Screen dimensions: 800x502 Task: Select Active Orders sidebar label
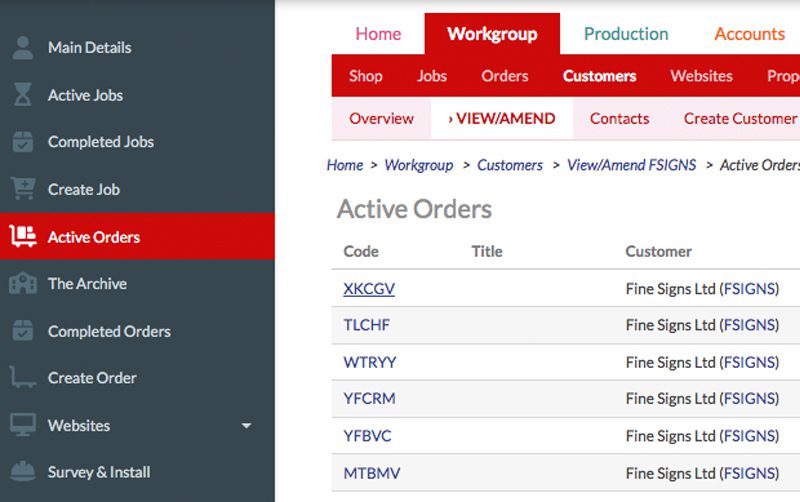(94, 237)
